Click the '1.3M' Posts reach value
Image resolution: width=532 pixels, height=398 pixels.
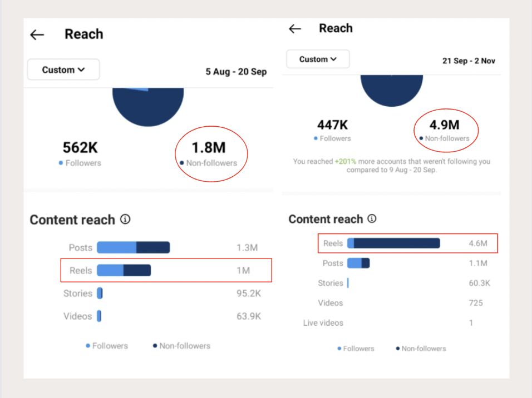click(x=247, y=248)
